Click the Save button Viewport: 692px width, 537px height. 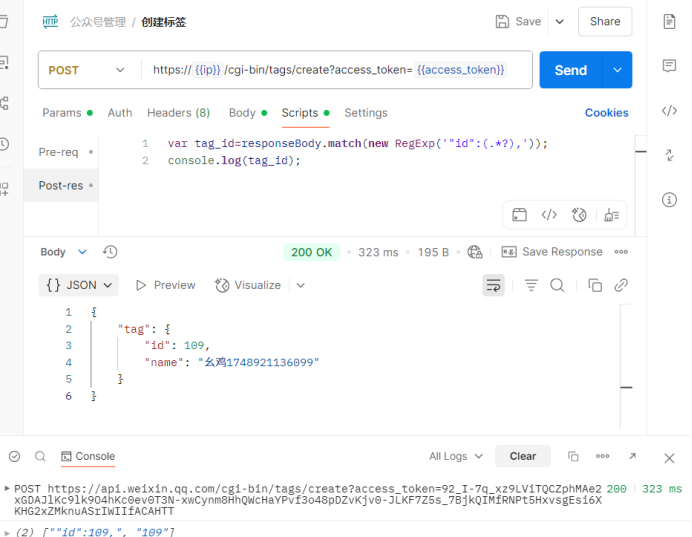[518, 21]
